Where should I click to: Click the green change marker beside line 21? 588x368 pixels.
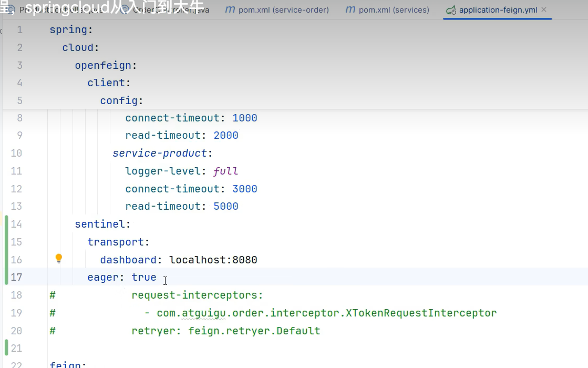pos(6,347)
